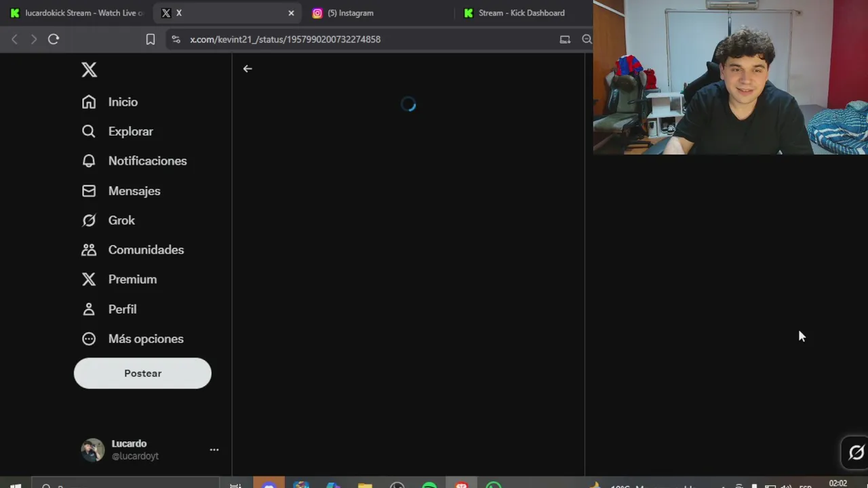Open Premium in the sidebar

click(119, 279)
